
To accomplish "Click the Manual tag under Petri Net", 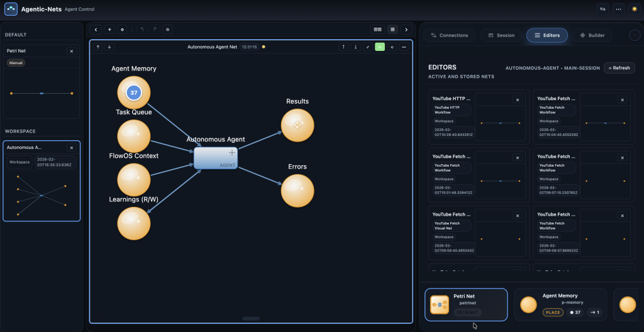I will point(16,63).
